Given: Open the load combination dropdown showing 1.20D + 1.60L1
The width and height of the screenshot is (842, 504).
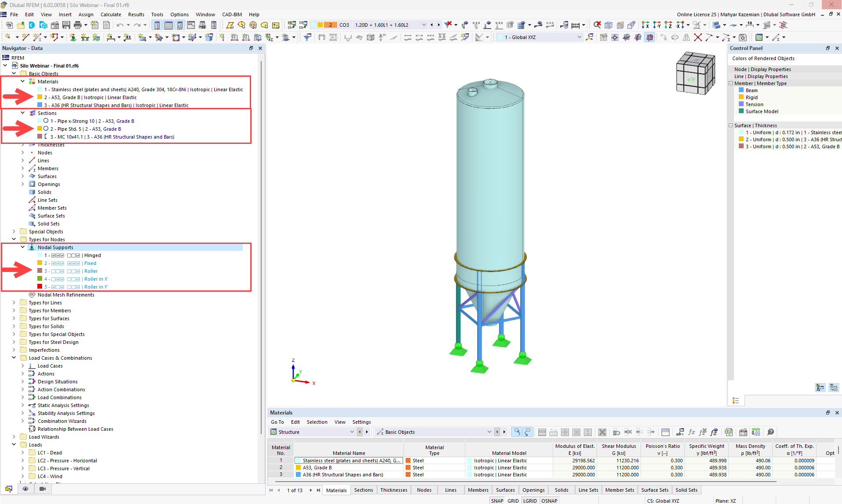Looking at the screenshot, I should click(424, 25).
